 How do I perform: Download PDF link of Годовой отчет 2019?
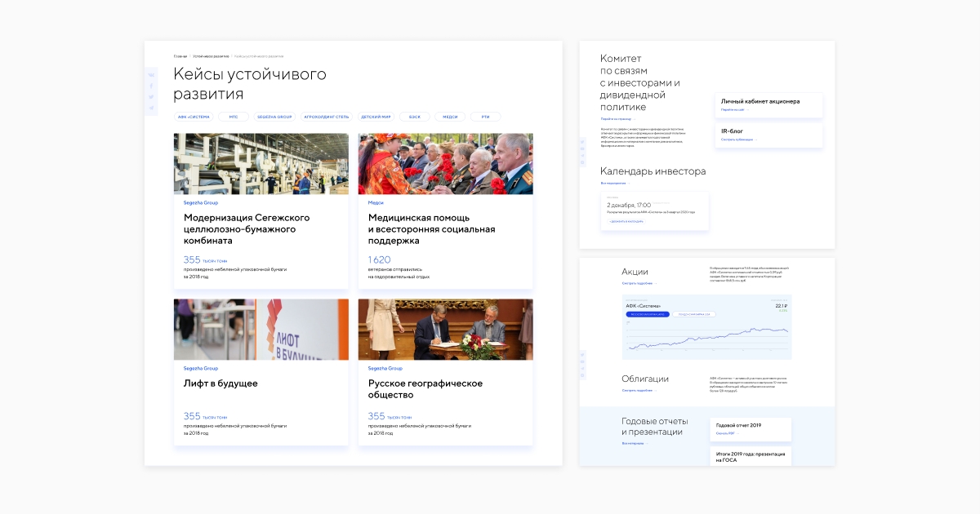tap(727, 433)
